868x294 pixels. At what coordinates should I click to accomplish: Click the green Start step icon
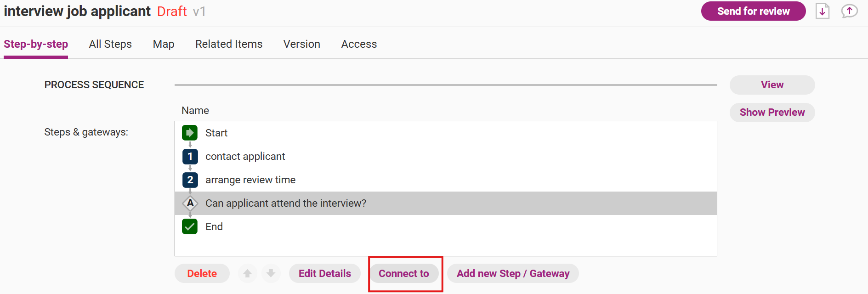click(190, 133)
